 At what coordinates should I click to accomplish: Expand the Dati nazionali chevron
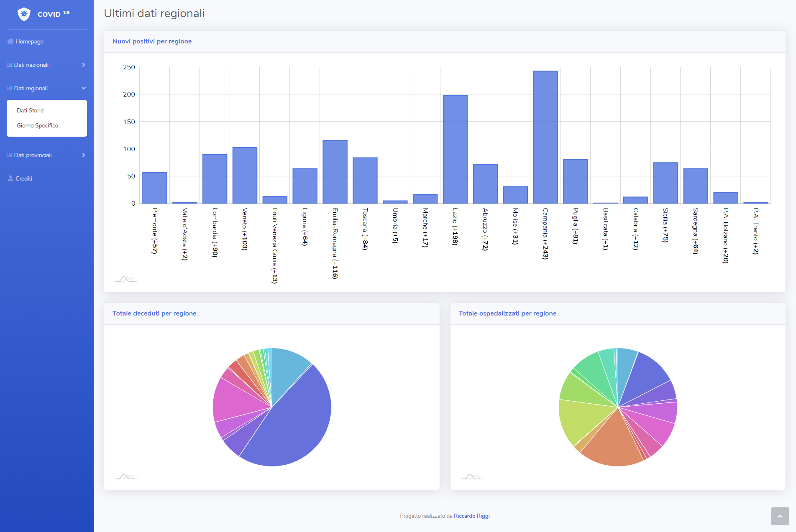84,65
